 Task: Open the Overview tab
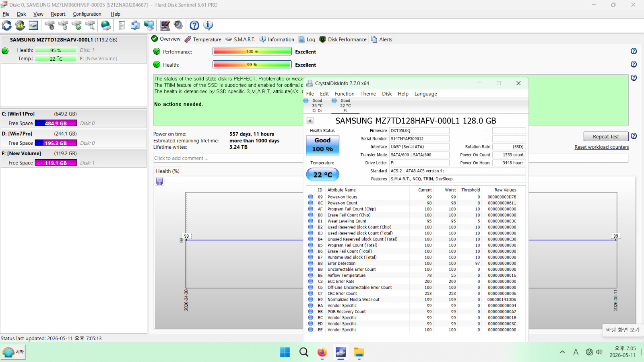(x=166, y=39)
